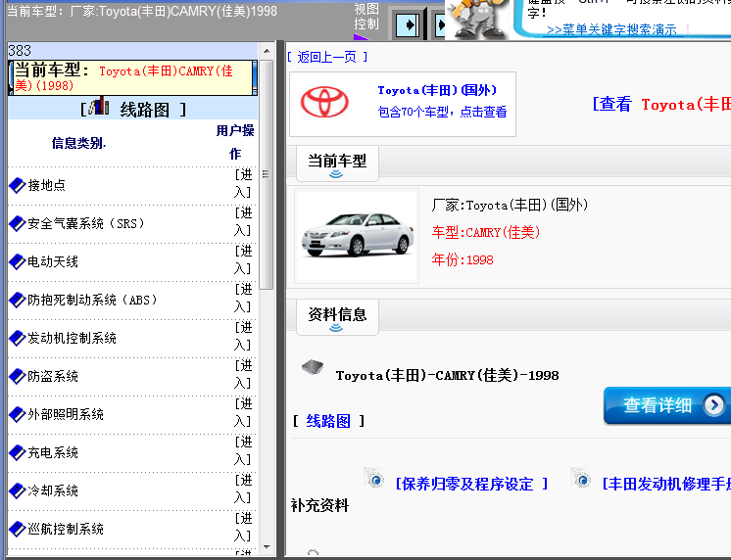Click the 补充资料 label
Viewport: 731px width, 560px height.
[x=319, y=505]
